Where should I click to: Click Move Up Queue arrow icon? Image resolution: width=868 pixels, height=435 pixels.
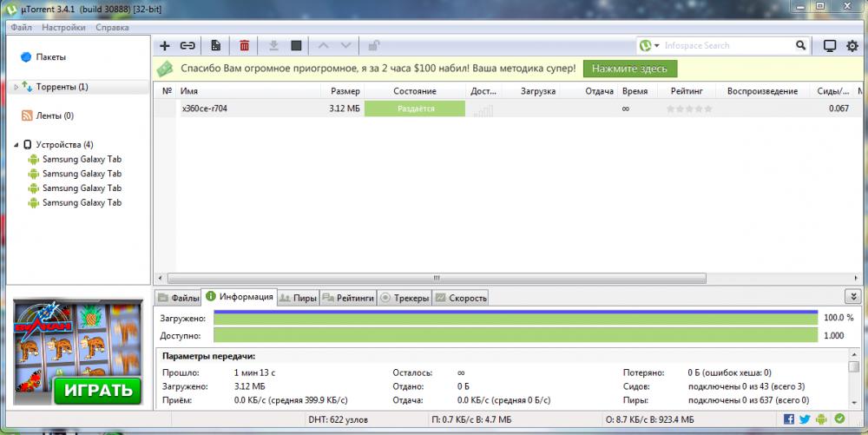[323, 46]
